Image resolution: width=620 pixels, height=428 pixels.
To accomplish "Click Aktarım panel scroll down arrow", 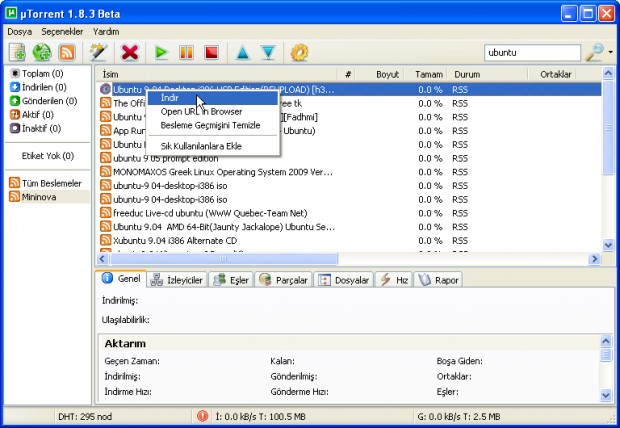I will click(x=606, y=394).
